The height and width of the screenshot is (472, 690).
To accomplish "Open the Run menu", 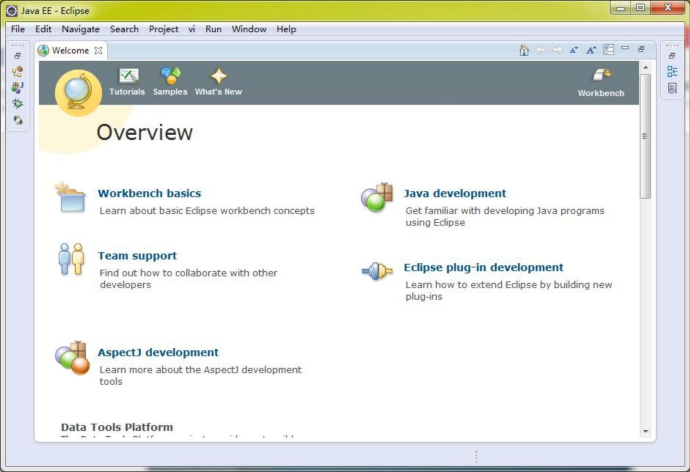I will pos(213,29).
